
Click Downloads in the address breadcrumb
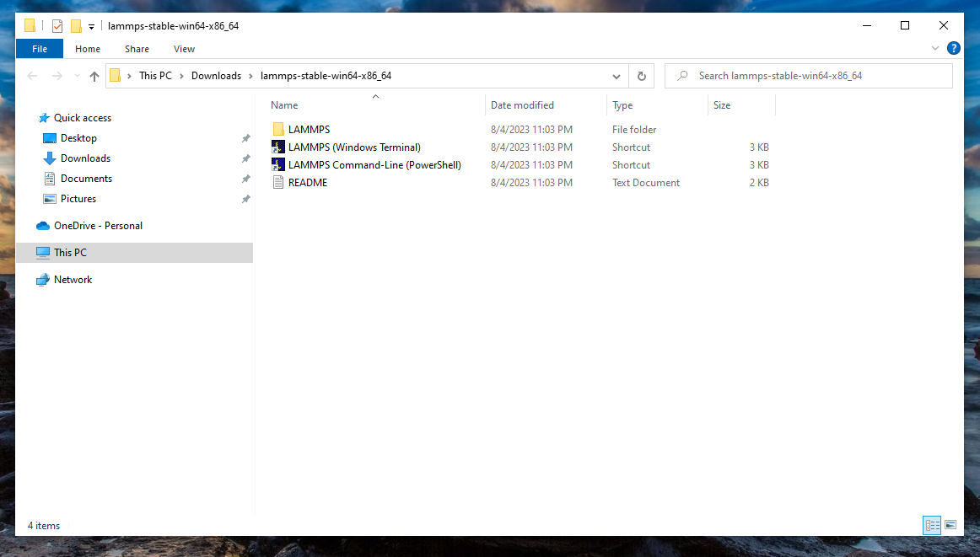[216, 76]
